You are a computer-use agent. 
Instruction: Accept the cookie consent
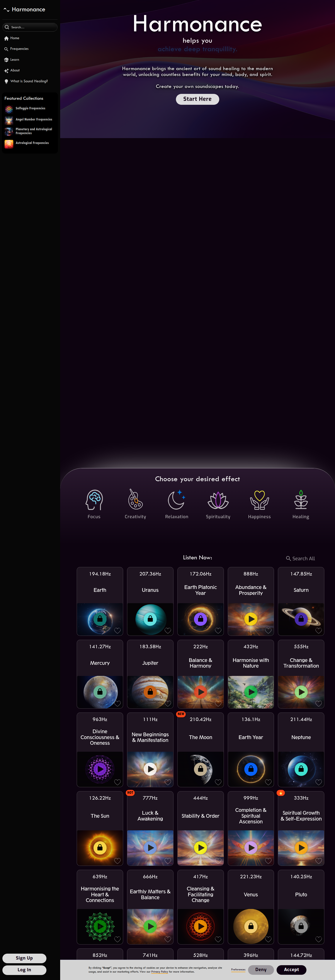[291, 969]
